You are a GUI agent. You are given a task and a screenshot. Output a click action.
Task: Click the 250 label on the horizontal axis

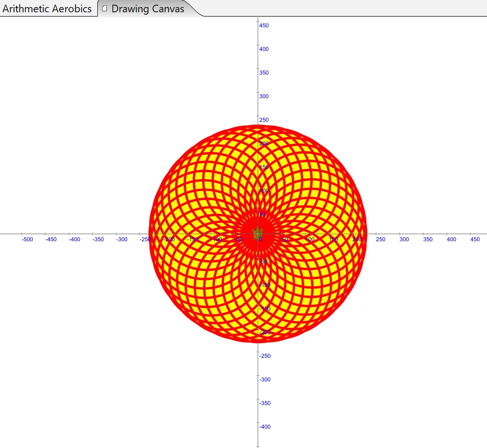380,239
